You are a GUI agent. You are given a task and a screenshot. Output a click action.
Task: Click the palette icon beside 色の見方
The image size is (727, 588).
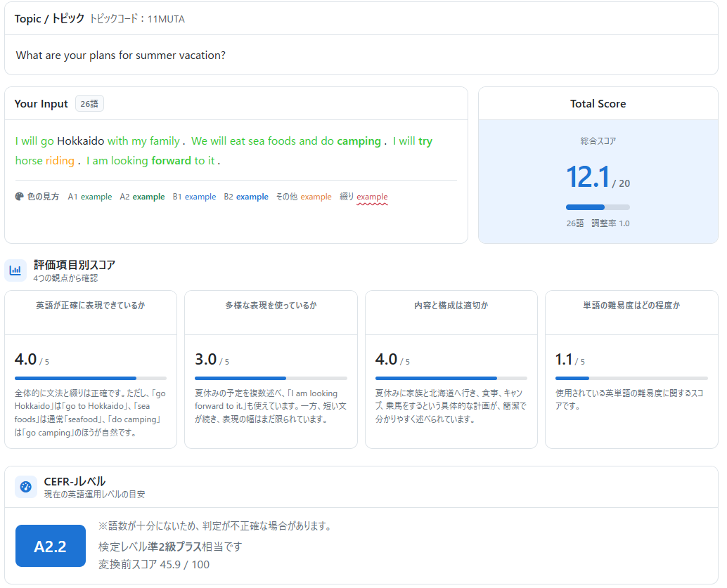(x=19, y=197)
